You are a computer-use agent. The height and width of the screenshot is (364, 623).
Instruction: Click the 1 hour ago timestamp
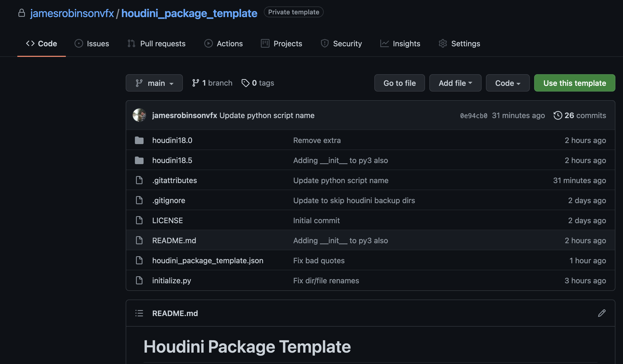coord(588,261)
